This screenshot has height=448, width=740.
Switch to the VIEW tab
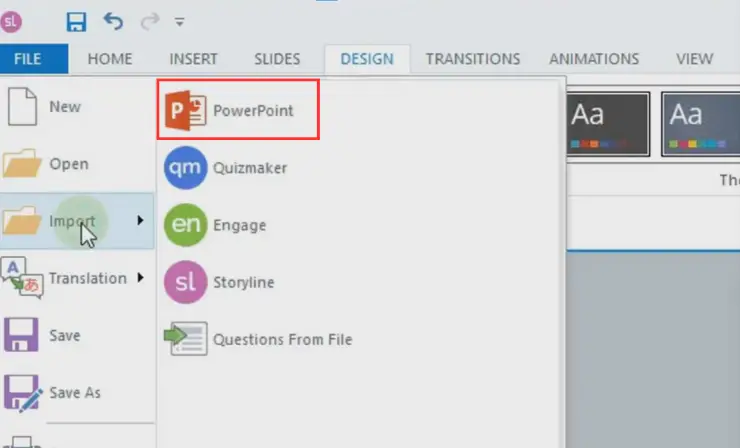tap(694, 59)
